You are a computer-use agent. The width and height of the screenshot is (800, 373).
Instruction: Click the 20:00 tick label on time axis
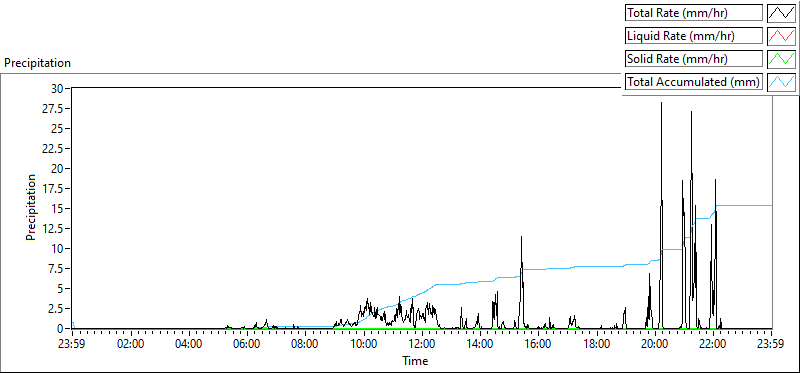(655, 343)
